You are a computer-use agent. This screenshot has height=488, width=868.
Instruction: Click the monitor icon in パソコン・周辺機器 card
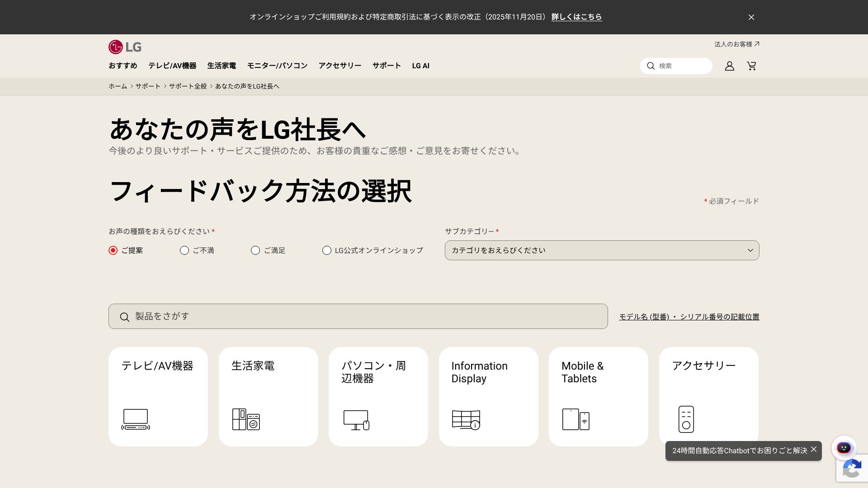(356, 420)
